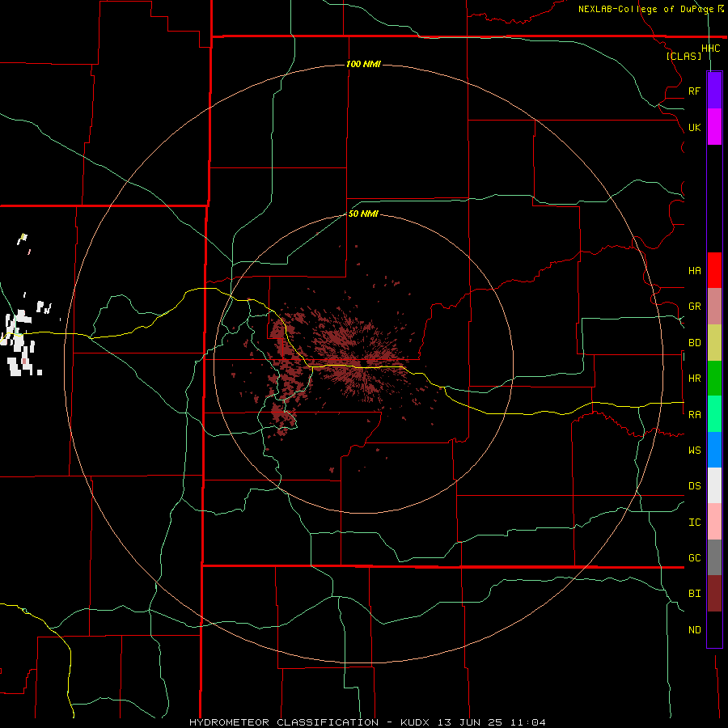728x728 pixels.
Task: Click the GC gray legend swatch
Action: 714,557
